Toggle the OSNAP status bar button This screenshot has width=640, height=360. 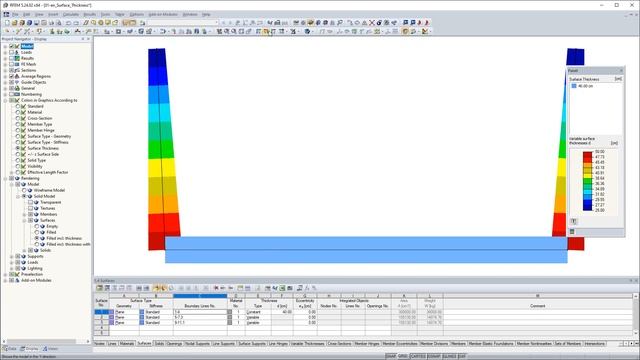[434, 356]
